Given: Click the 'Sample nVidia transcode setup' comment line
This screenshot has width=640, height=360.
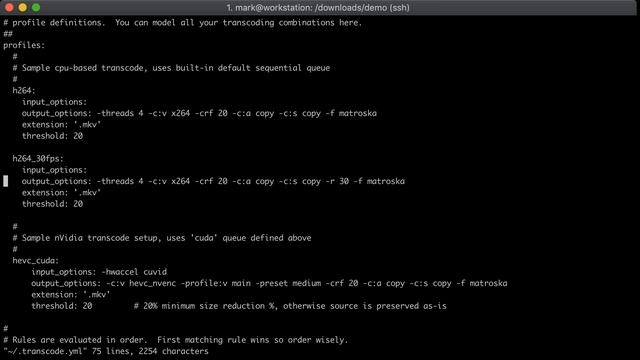Looking at the screenshot, I should [x=162, y=238].
